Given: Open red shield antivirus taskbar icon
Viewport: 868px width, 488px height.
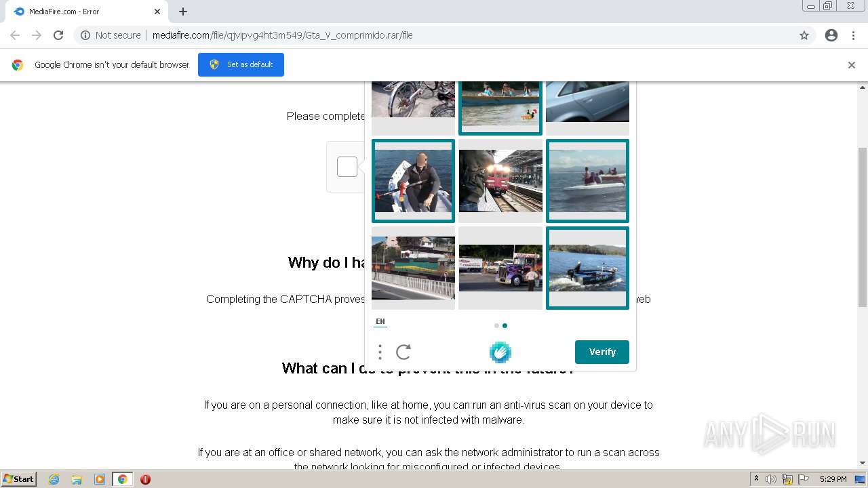Looking at the screenshot, I should (145, 479).
